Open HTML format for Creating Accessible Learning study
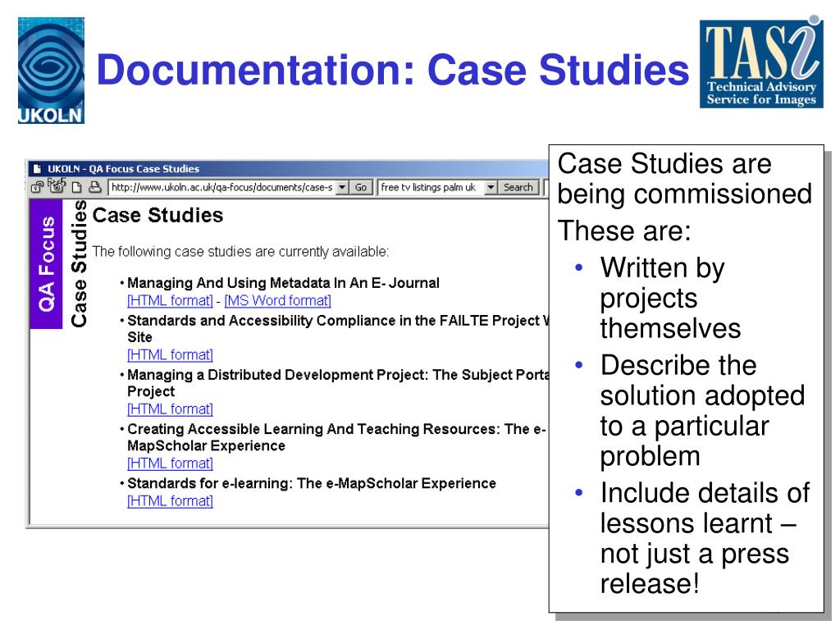This screenshot has height=630, width=840. [x=170, y=463]
